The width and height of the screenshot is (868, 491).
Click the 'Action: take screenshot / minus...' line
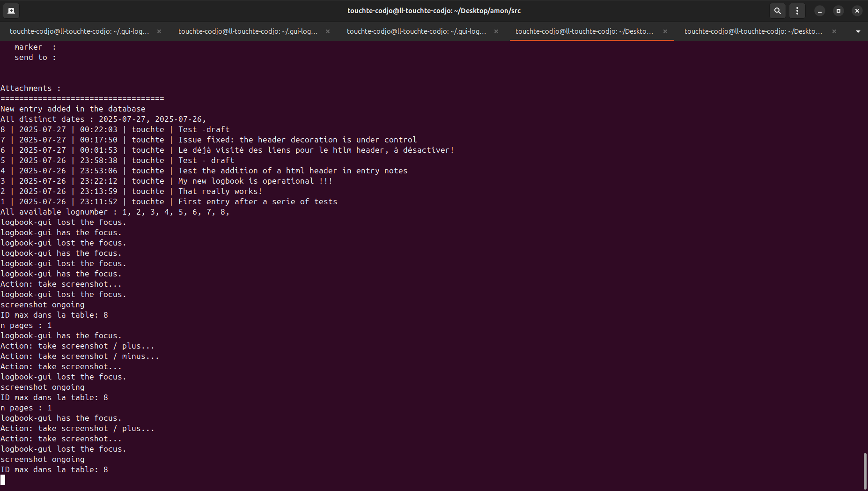(80, 356)
